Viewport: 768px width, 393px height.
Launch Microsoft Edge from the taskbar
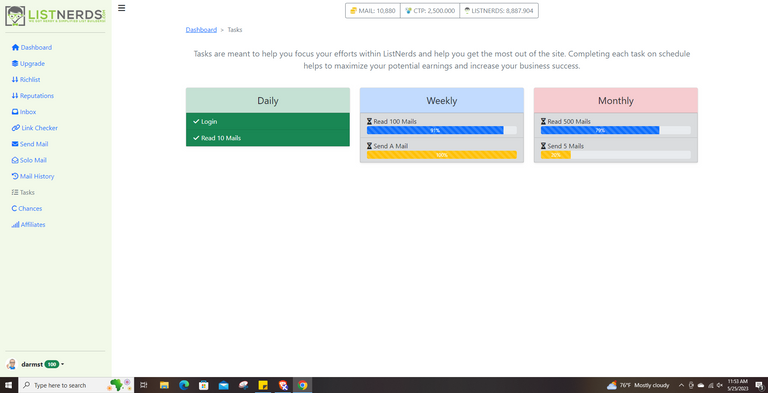click(184, 385)
